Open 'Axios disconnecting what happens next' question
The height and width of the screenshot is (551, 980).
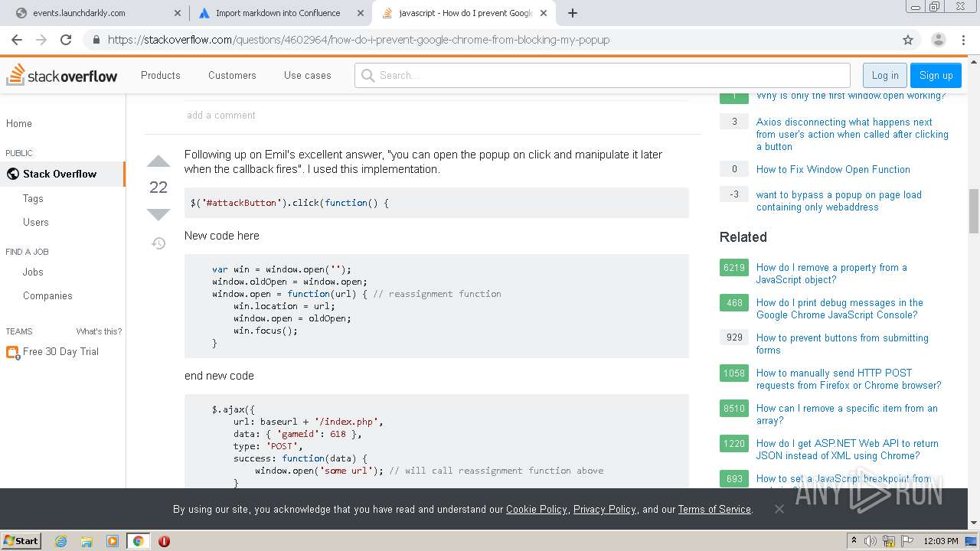point(852,134)
